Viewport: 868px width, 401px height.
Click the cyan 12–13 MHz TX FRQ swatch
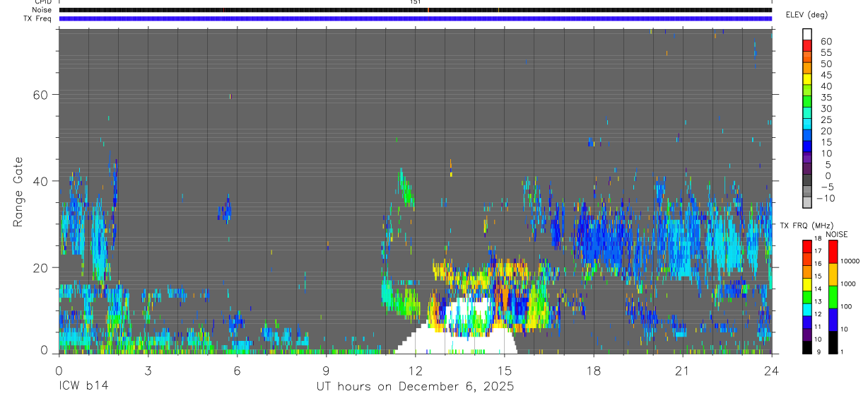coord(807,310)
